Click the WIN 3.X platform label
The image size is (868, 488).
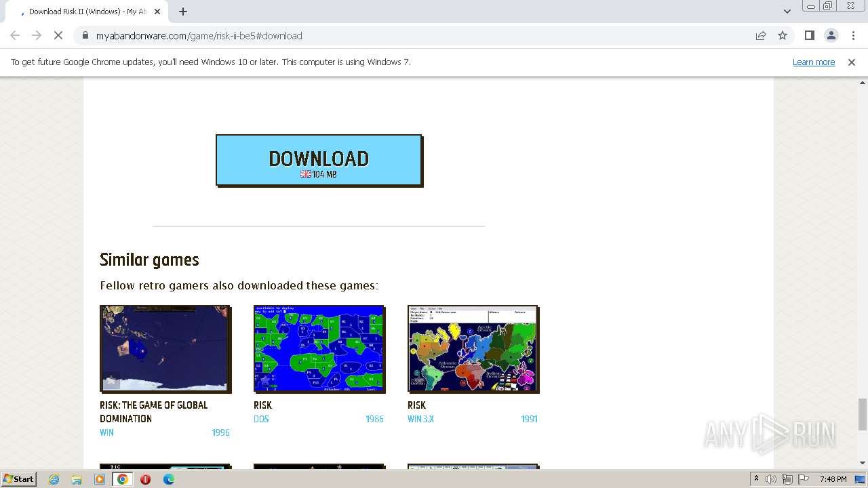click(420, 419)
